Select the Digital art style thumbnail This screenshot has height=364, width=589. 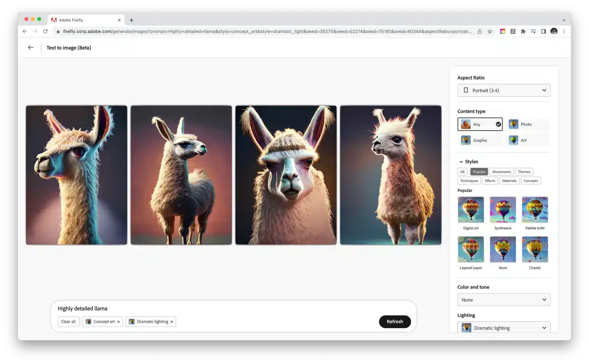471,210
